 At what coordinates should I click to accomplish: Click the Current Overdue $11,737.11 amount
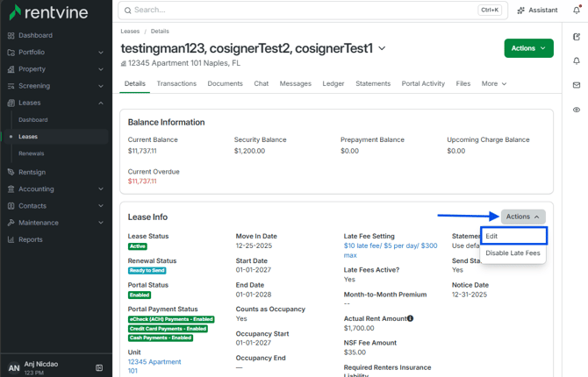(x=142, y=181)
